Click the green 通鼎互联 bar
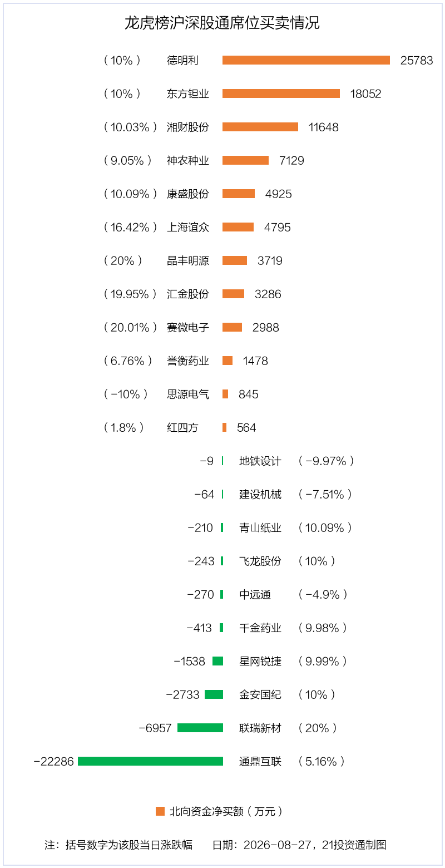Image resolution: width=445 pixels, height=868 pixels. point(150,761)
